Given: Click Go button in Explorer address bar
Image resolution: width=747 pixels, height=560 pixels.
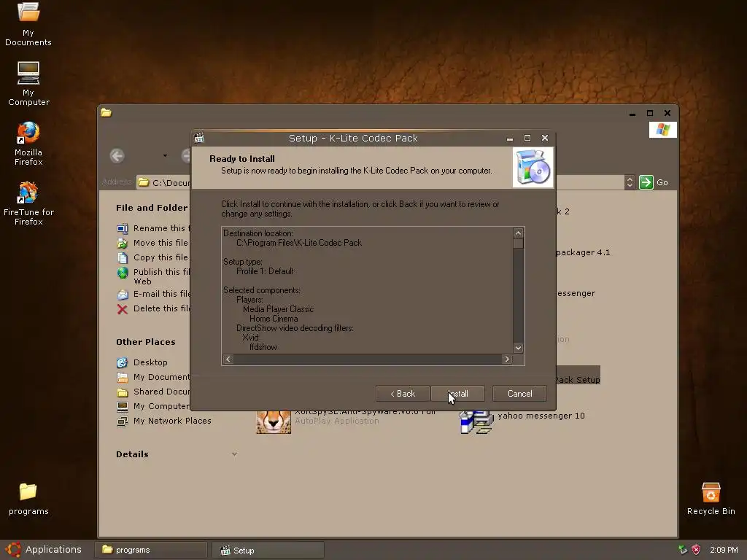Looking at the screenshot, I should (654, 182).
